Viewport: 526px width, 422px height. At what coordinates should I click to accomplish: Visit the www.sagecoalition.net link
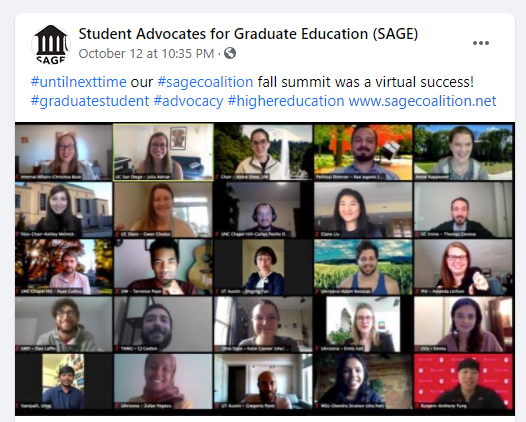(422, 101)
